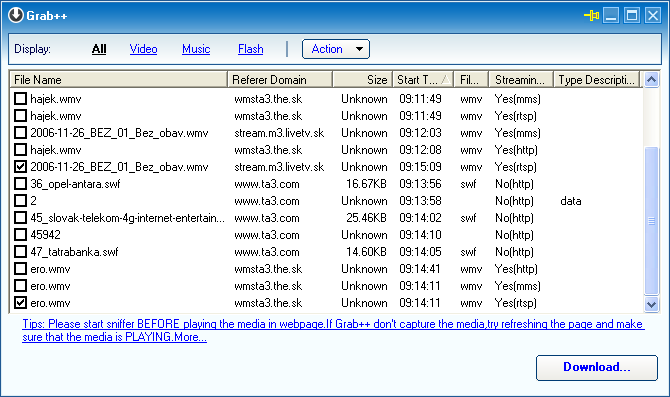Click the scrollbar up arrow
The image size is (670, 397).
pyautogui.click(x=651, y=79)
